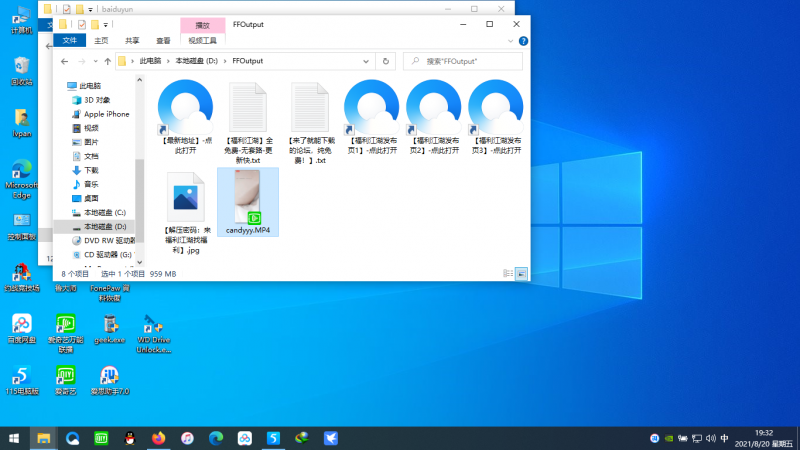The image size is (800, 450).
Task: Click the Help question mark icon
Action: click(x=523, y=41)
